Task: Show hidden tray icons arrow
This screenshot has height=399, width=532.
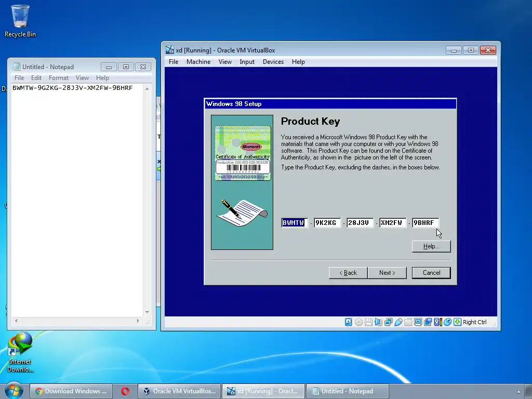Action: 518,392
